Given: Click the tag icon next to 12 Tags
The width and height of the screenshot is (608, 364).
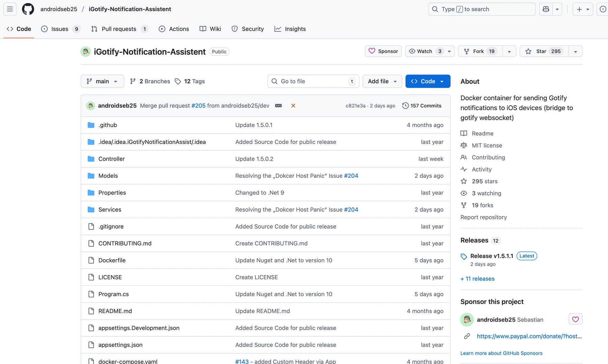Looking at the screenshot, I should (x=178, y=81).
